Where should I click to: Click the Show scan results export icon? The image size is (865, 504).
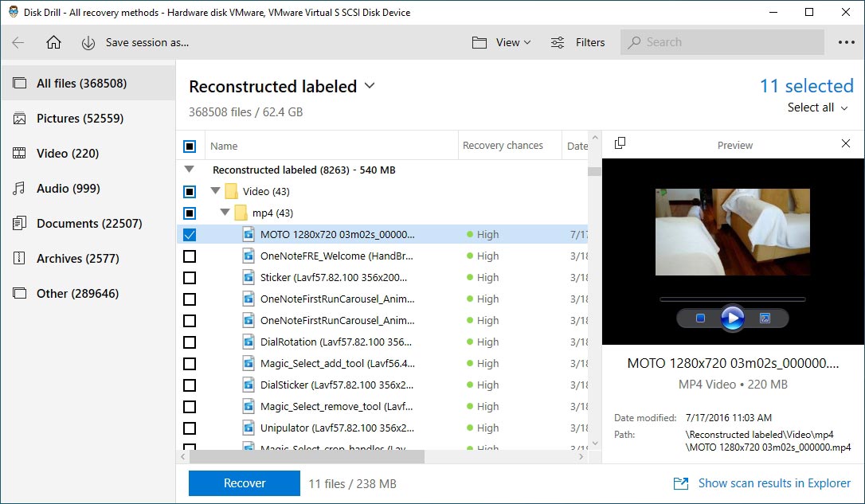(681, 483)
